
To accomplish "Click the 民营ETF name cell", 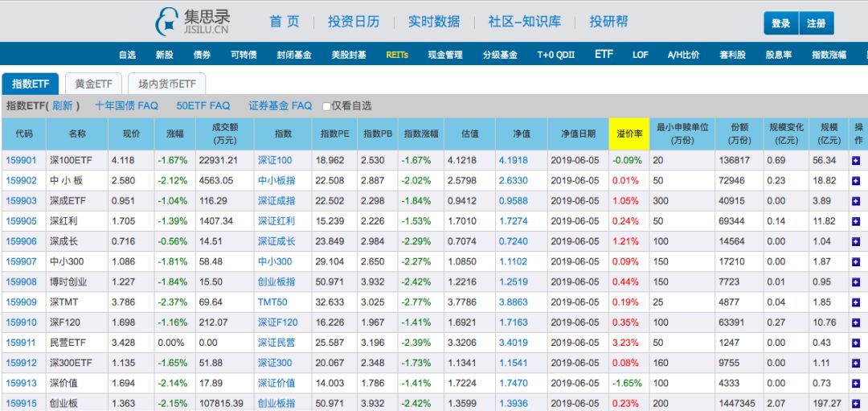I will pos(76,343).
